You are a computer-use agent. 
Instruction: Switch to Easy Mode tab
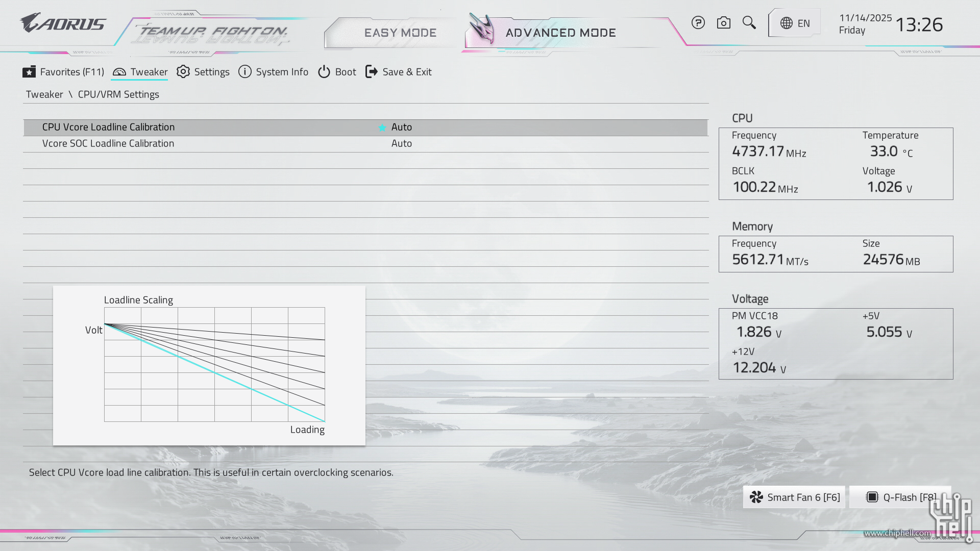(400, 33)
